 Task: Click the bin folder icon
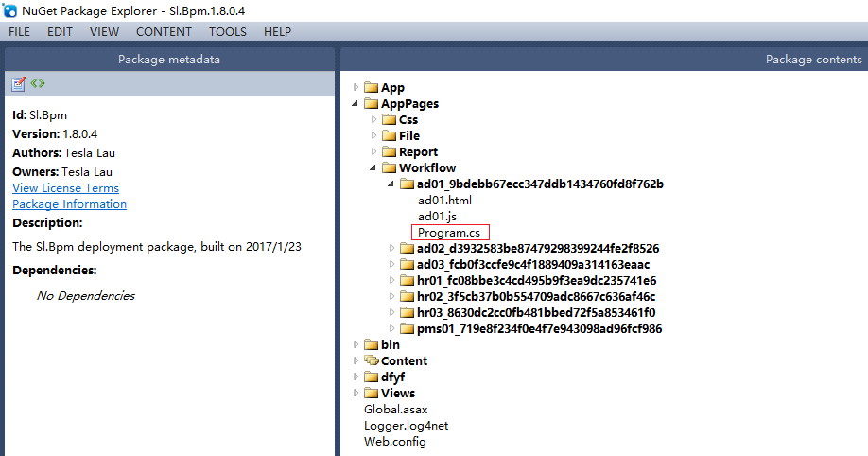pyautogui.click(x=371, y=345)
